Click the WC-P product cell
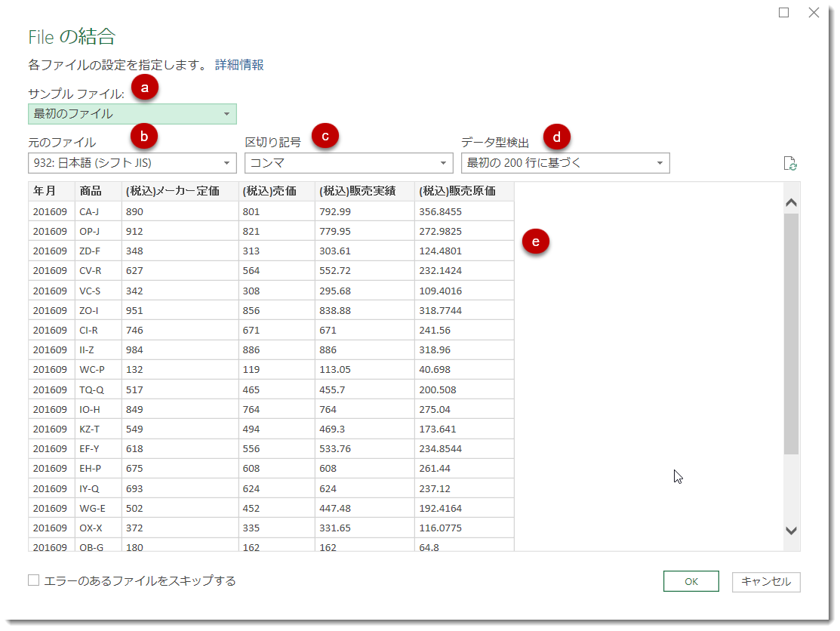 [x=98, y=370]
